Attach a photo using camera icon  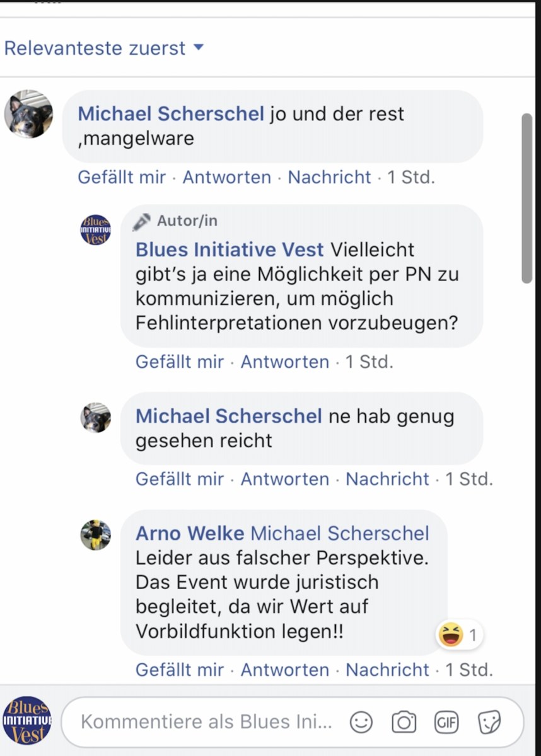coord(404,722)
